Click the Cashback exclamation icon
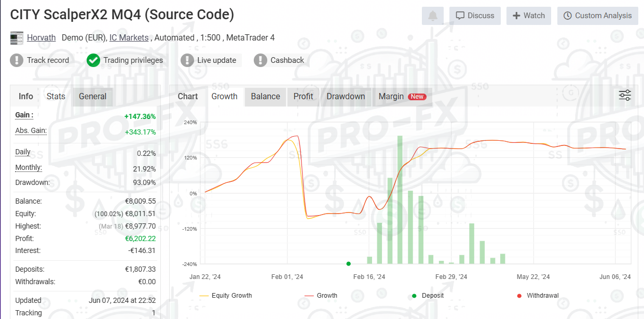Image resolution: width=644 pixels, height=319 pixels. [261, 60]
